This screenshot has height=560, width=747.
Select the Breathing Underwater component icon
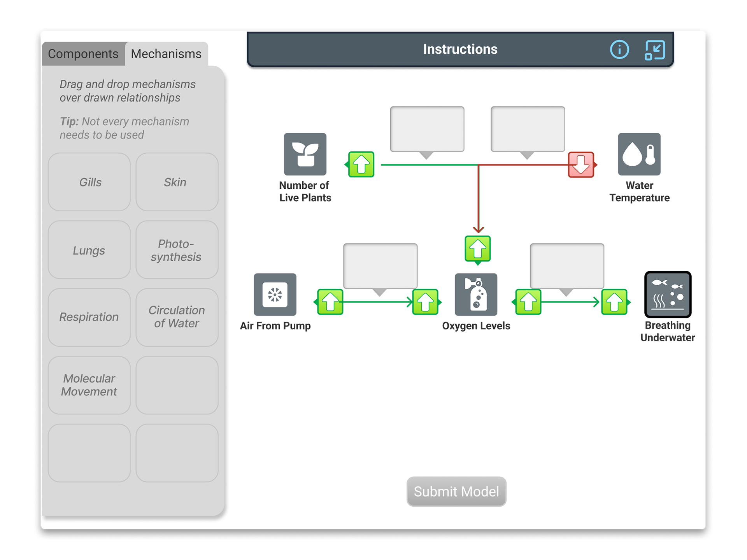(x=668, y=294)
